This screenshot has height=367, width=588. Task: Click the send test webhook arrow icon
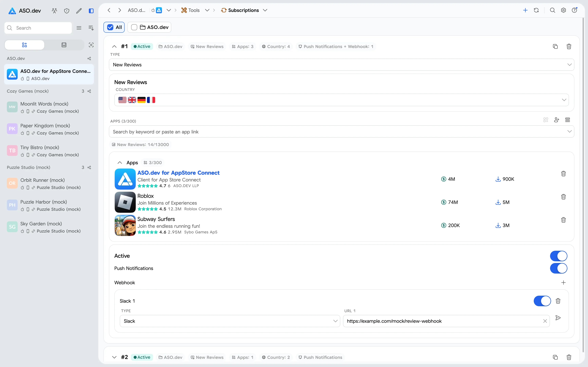coord(558,318)
